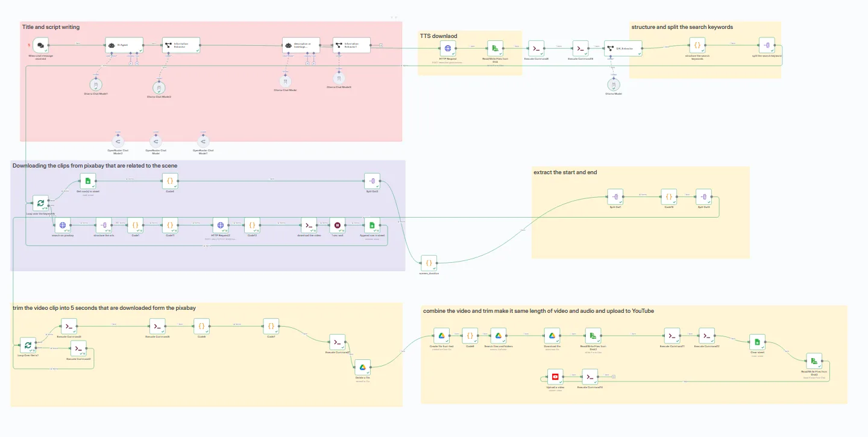Select the 'Read/Write Files from Disk2' node
The width and height of the screenshot is (868, 437).
coord(594,336)
